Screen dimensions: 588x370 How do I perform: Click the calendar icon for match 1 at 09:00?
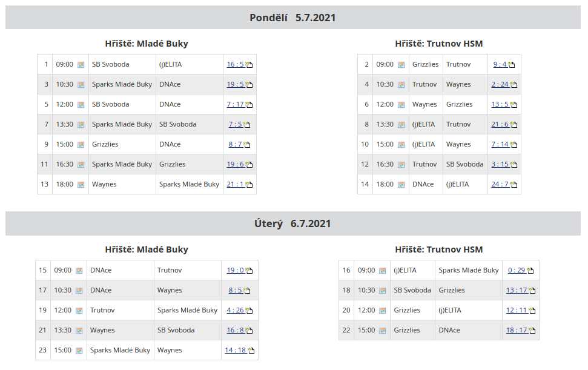click(81, 65)
